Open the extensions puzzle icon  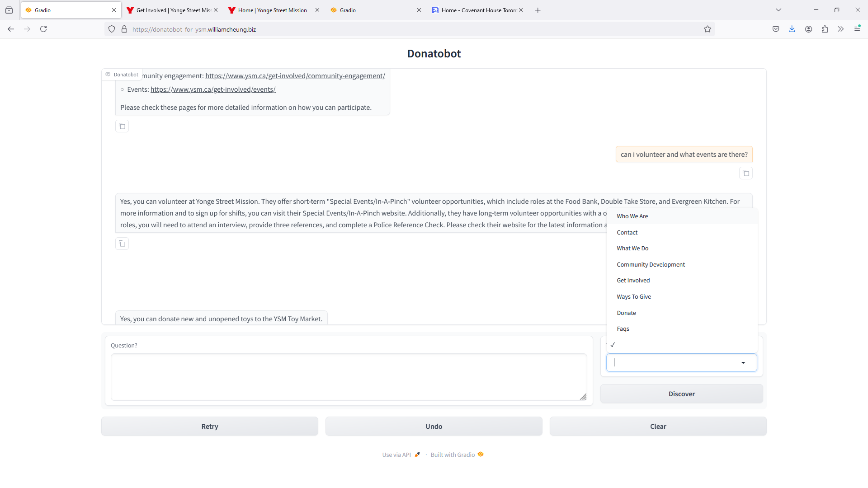coord(825,29)
